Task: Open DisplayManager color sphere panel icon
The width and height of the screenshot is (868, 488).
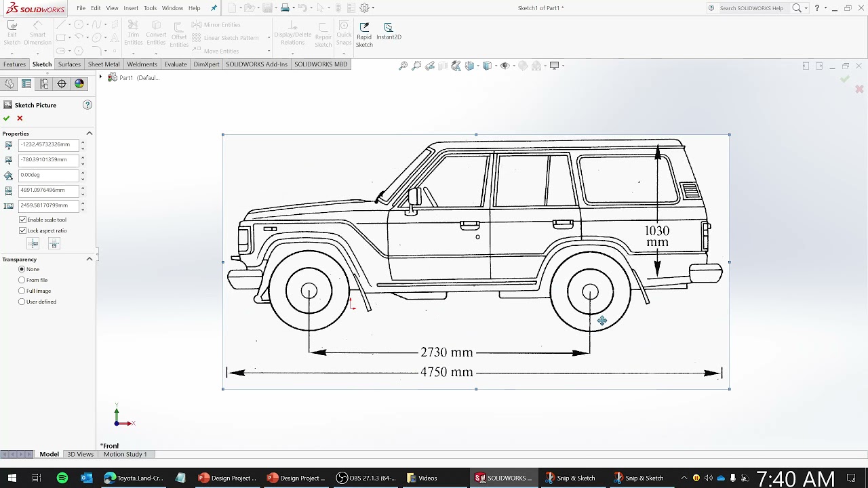Action: tap(79, 84)
